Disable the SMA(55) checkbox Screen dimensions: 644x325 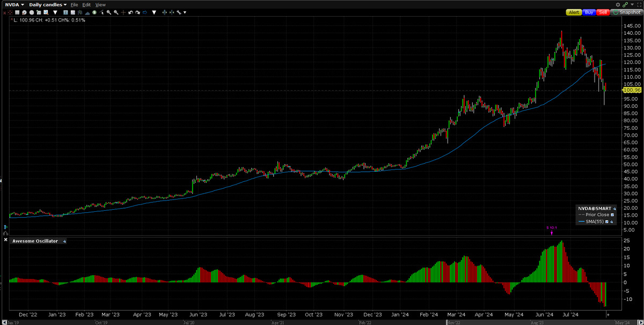click(606, 221)
